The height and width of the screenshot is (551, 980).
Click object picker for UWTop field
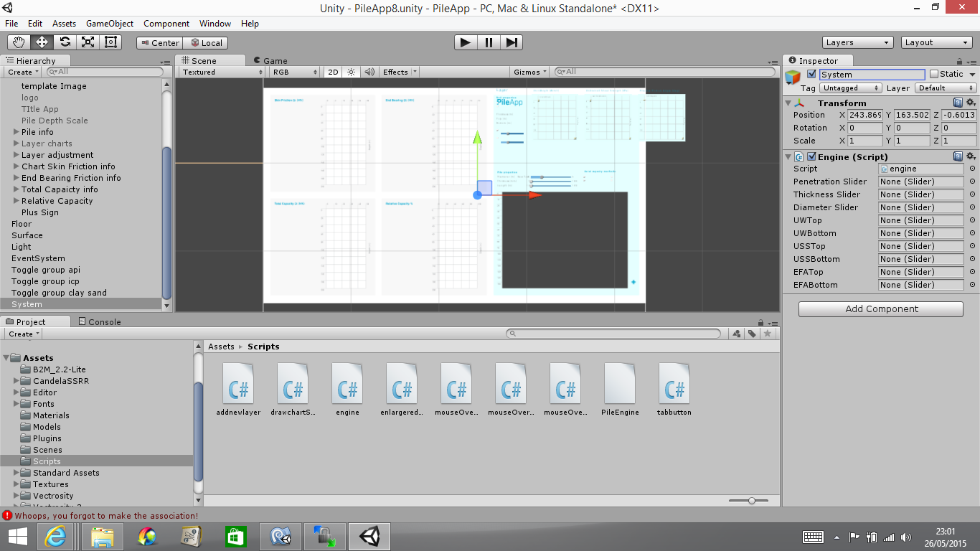pyautogui.click(x=972, y=220)
